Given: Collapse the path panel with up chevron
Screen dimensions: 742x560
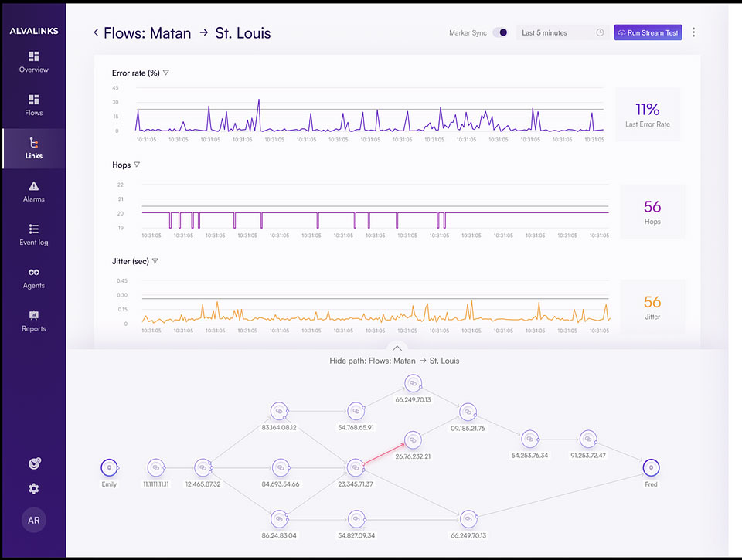Looking at the screenshot, I should click(396, 348).
